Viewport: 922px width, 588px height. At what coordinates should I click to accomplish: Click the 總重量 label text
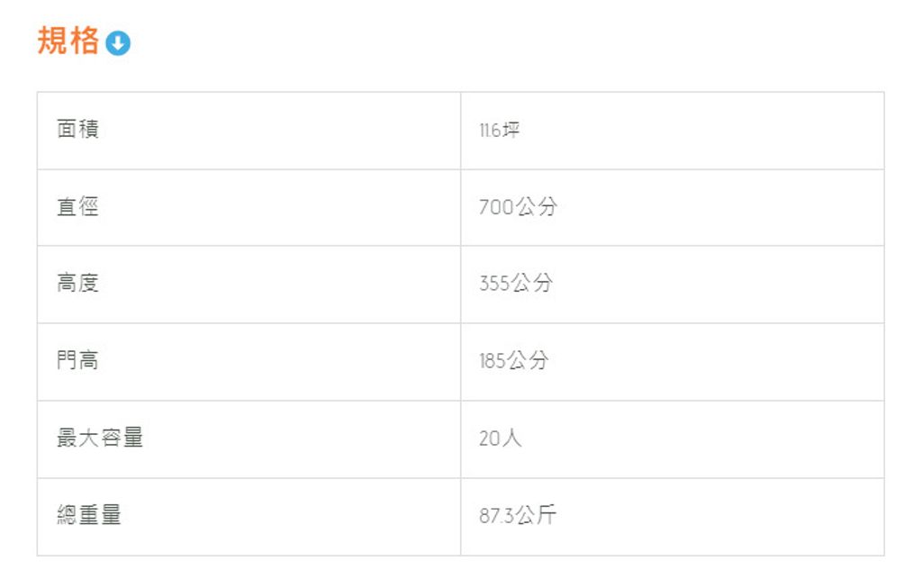(x=89, y=516)
